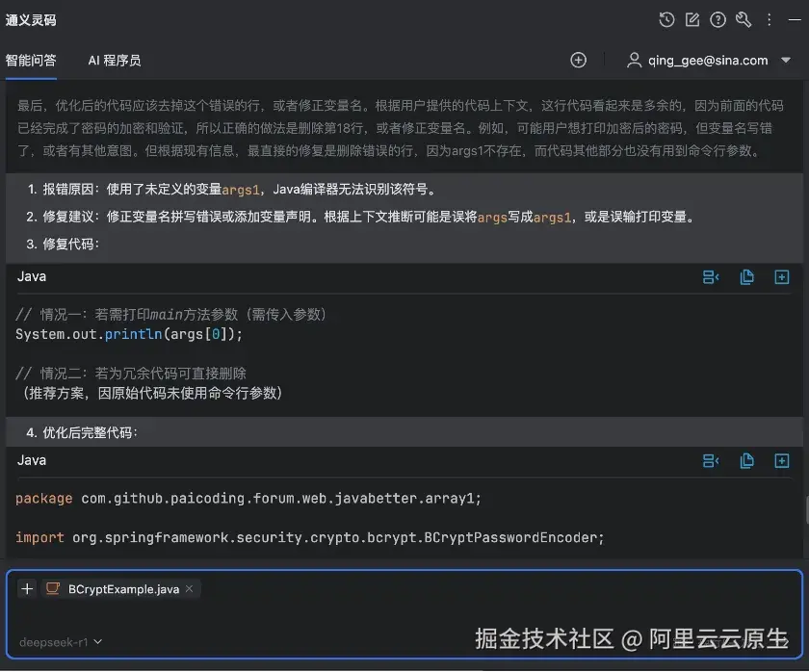Click the '2. 修复建议' list item

pos(361,217)
